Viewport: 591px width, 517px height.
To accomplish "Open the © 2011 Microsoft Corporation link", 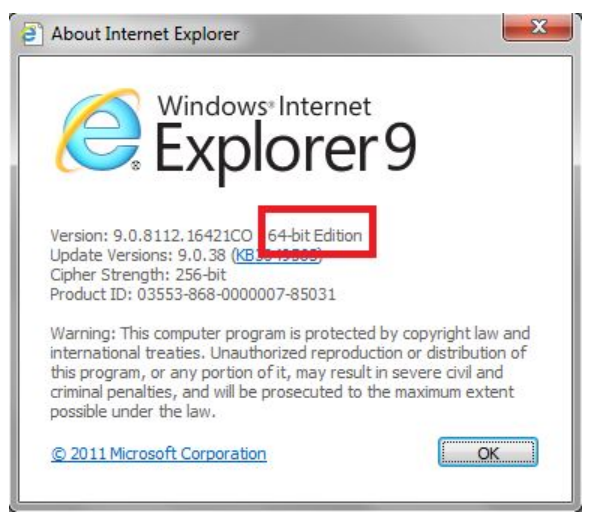I will pos(159,454).
